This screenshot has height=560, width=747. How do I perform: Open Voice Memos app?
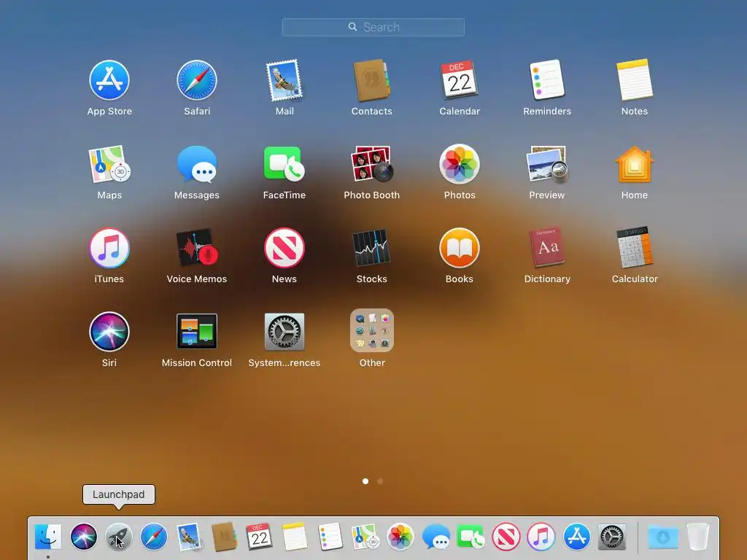197,248
